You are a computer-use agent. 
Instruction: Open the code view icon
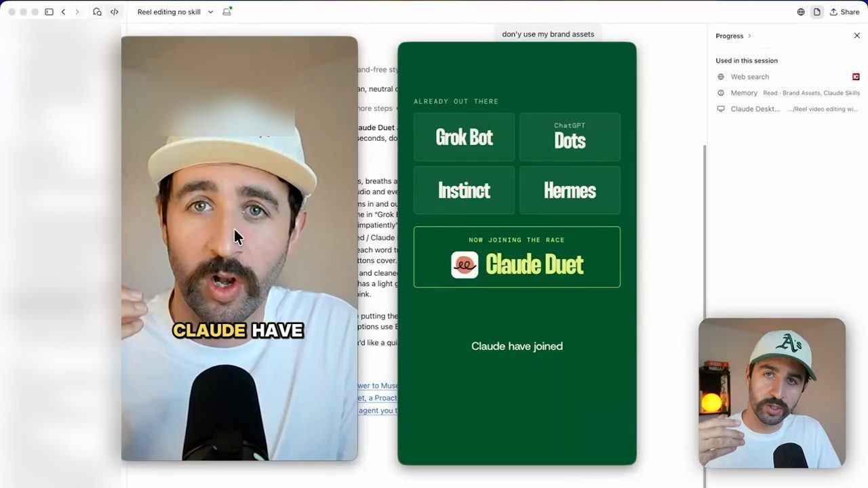[114, 12]
